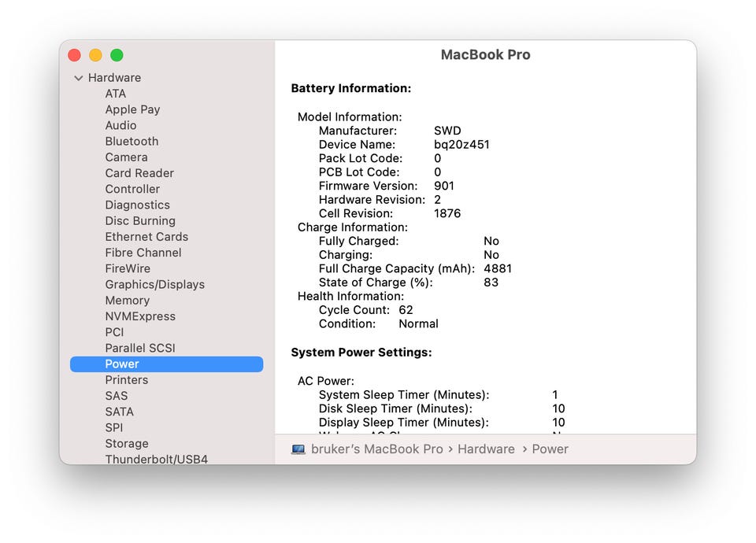Viewport: 756px width, 543px height.
Task: Select SPI in the hardware list
Action: tap(113, 427)
